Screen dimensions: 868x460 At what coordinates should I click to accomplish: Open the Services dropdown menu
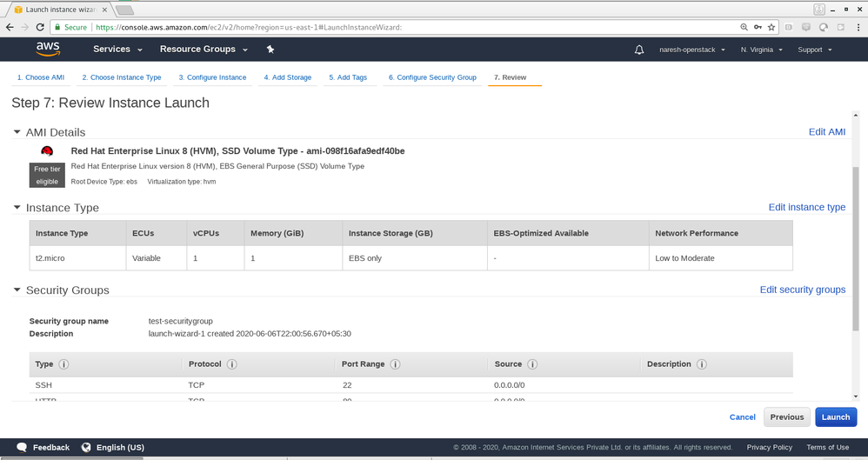click(x=117, y=50)
